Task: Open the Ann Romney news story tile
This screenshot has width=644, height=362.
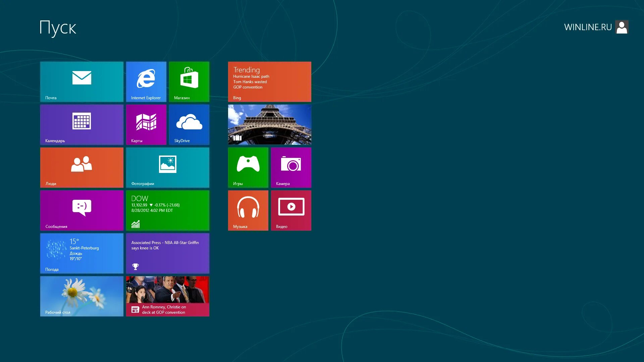Action: [x=168, y=296]
